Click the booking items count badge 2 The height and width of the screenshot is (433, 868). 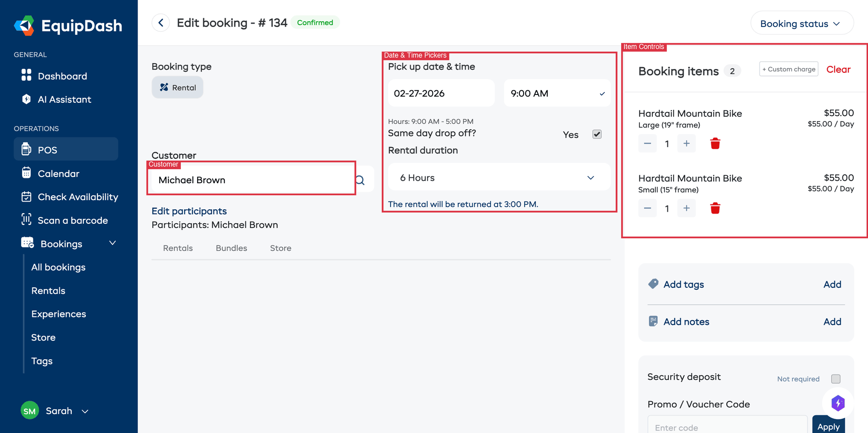coord(732,71)
